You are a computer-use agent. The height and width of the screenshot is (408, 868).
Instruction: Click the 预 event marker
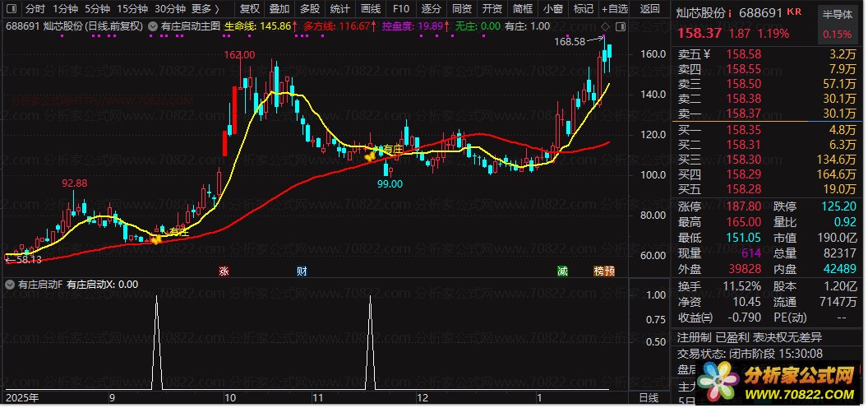pos(609,271)
